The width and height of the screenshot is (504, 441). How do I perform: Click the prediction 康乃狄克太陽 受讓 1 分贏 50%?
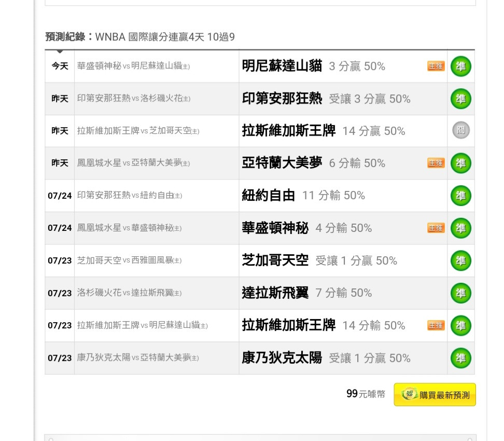click(x=326, y=357)
